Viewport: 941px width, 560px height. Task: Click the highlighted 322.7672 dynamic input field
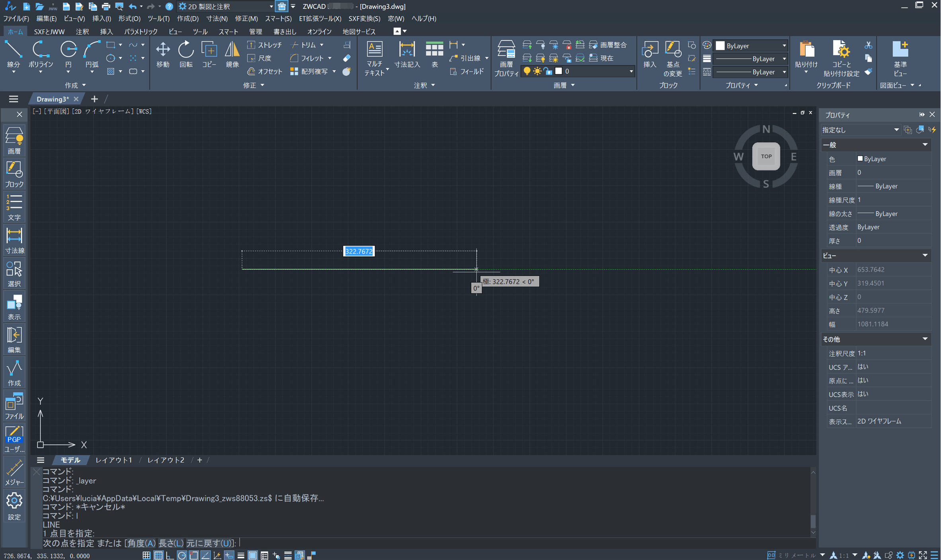pyautogui.click(x=359, y=251)
